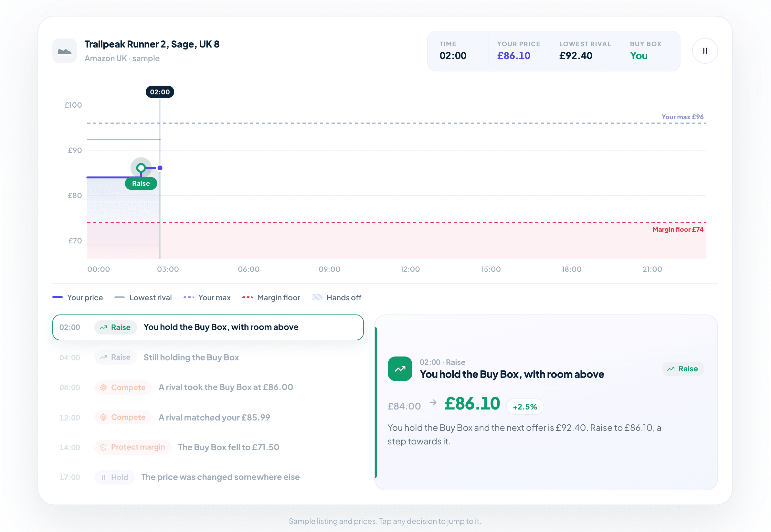This screenshot has width=771, height=532.
Task: Click the 02:00 playhead label above the chart
Action: 160,92
